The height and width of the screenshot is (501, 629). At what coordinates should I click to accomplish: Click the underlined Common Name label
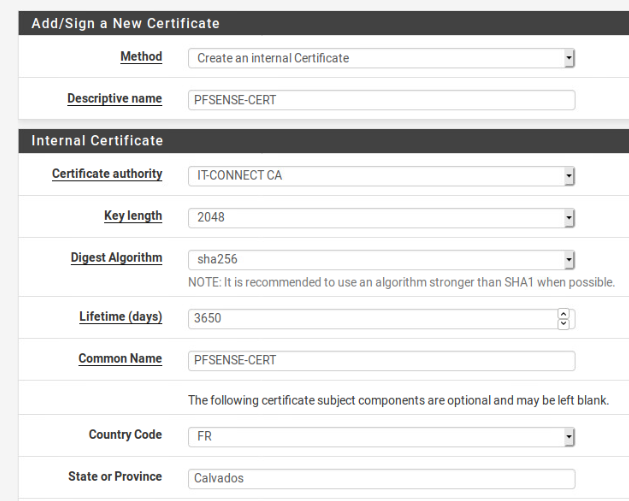[x=120, y=359]
